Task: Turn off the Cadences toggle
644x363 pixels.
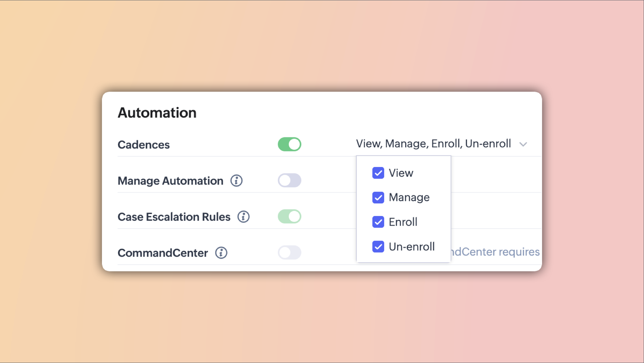Action: point(289,144)
